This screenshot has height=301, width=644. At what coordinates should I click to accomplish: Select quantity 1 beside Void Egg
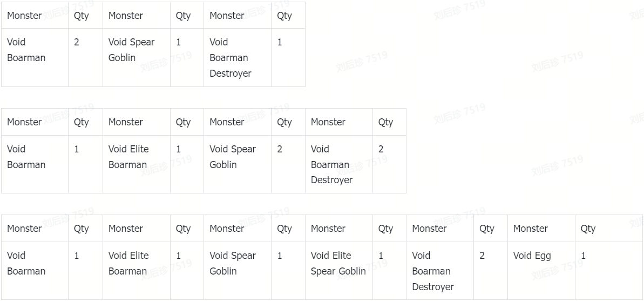click(609, 271)
